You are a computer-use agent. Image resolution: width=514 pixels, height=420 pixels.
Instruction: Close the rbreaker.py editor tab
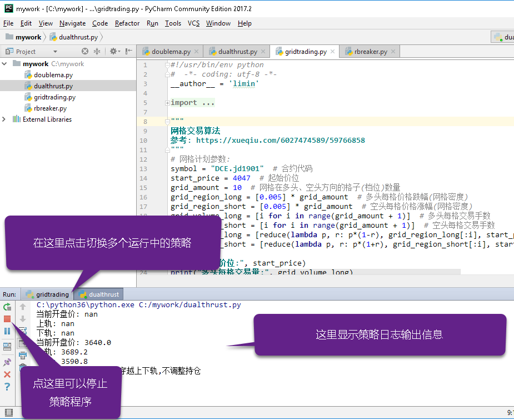(x=393, y=52)
